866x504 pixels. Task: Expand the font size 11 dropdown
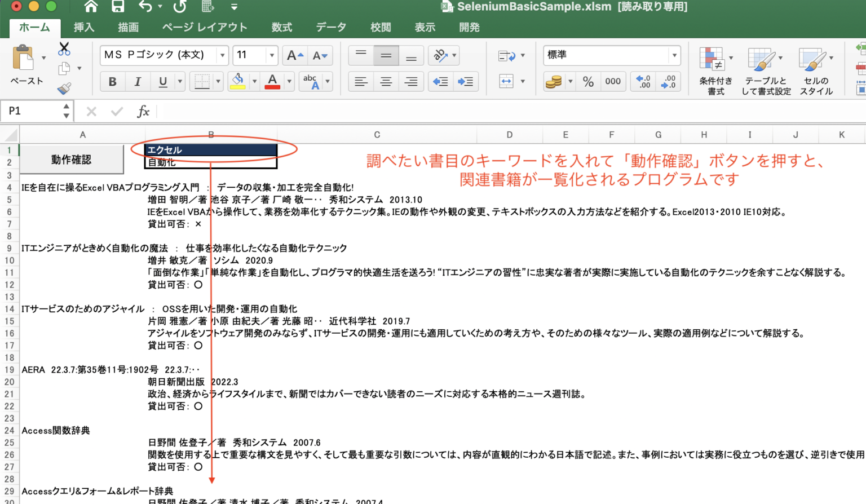click(x=272, y=55)
